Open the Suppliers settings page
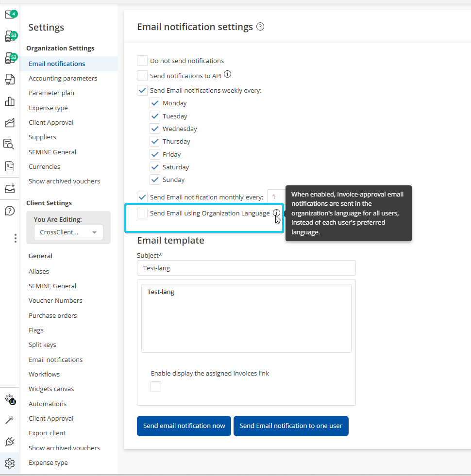 pyautogui.click(x=42, y=137)
